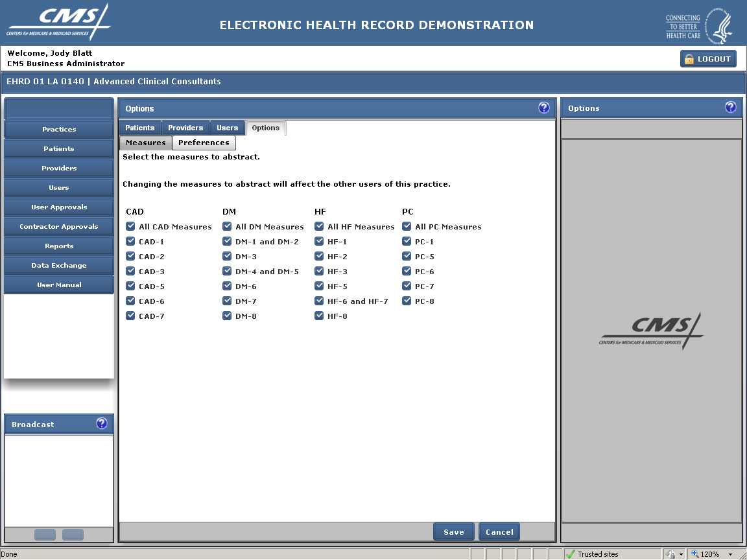Toggle the HF-8 checkbox

319,315
